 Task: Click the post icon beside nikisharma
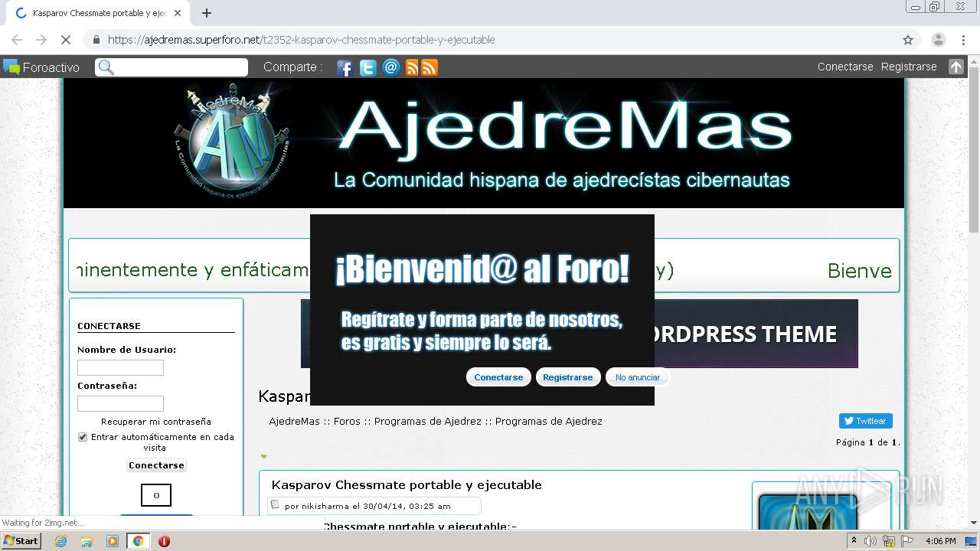(275, 504)
